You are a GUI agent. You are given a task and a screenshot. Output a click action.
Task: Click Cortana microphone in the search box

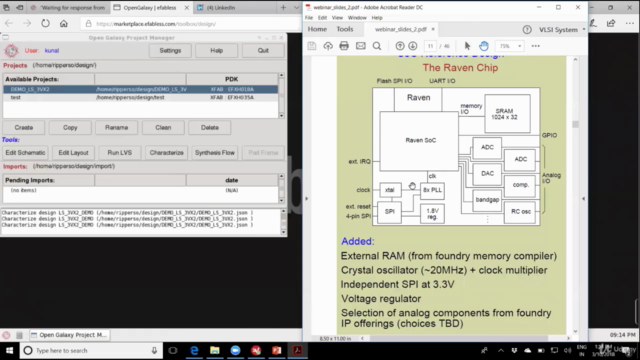tap(154, 350)
